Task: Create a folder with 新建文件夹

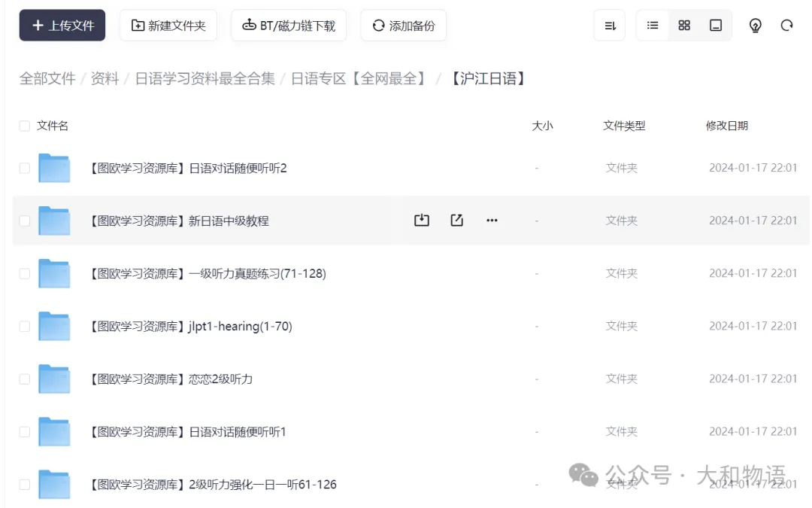Action: (168, 25)
